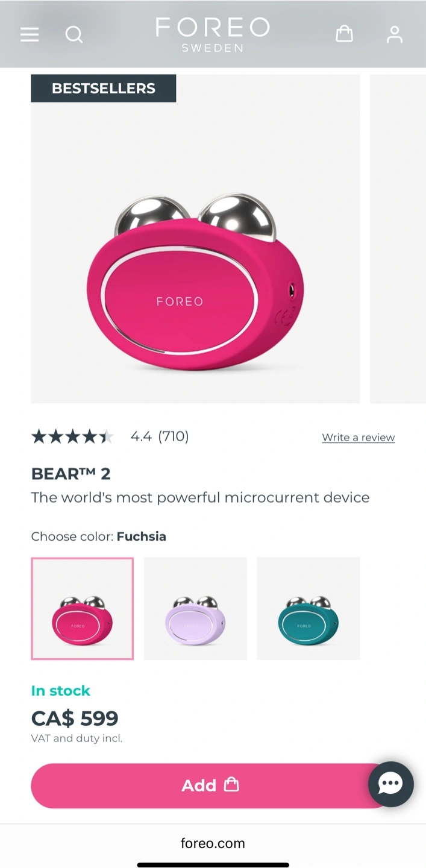Open the hamburger menu

point(30,34)
